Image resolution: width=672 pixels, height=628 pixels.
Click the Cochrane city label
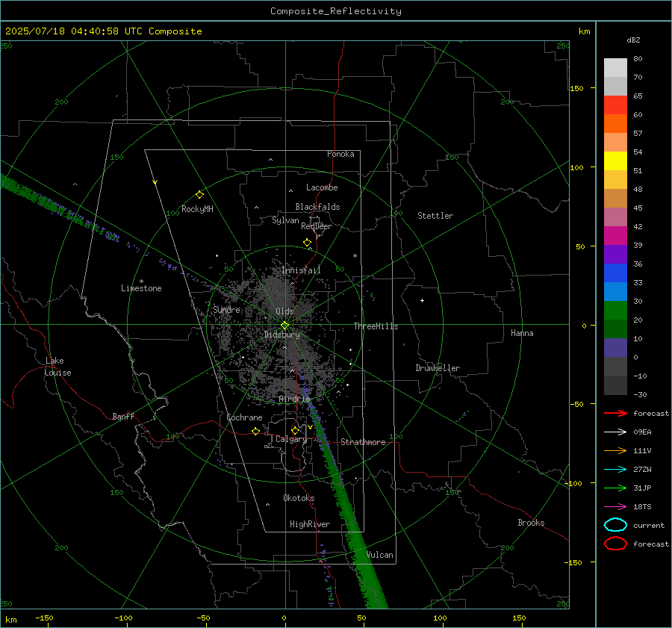(x=244, y=417)
